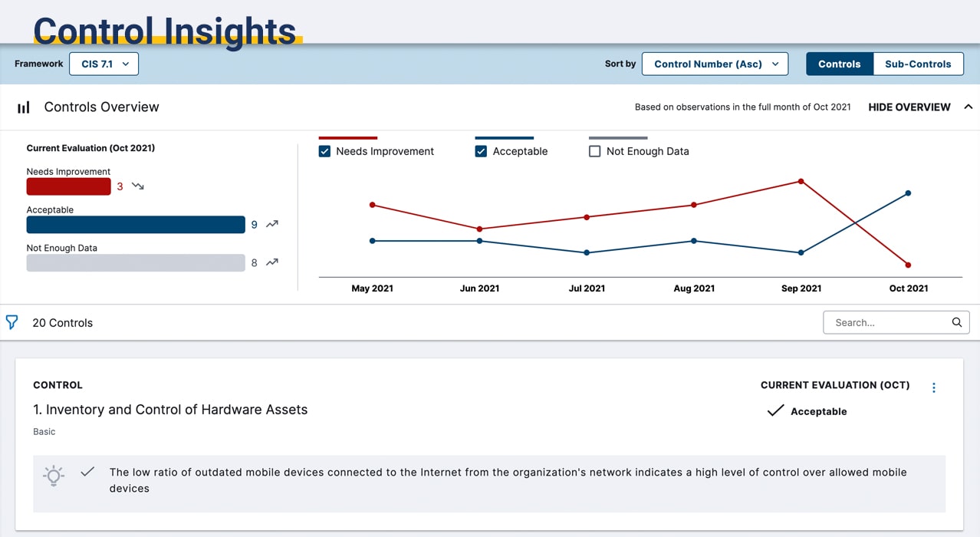Click into the Search input field
This screenshot has height=537, width=980.
886,322
